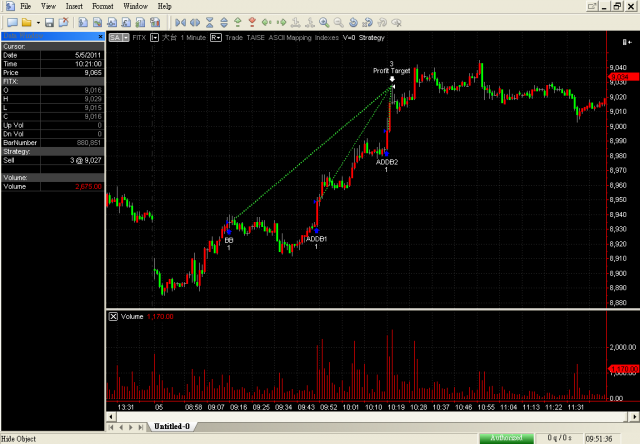Expand the instrument dropdown after FITX
The height and width of the screenshot is (444, 640).
tap(154, 38)
